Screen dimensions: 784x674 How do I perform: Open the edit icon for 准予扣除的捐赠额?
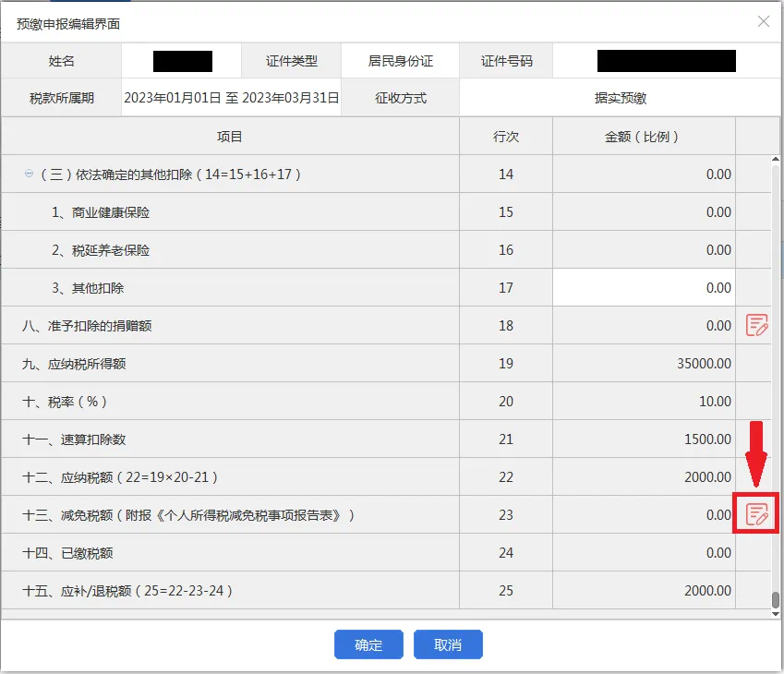[x=755, y=325]
